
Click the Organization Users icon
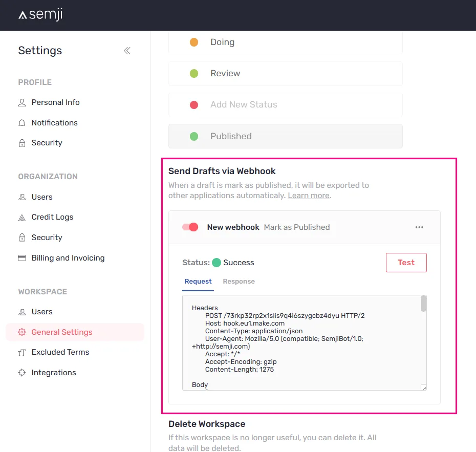(x=22, y=197)
